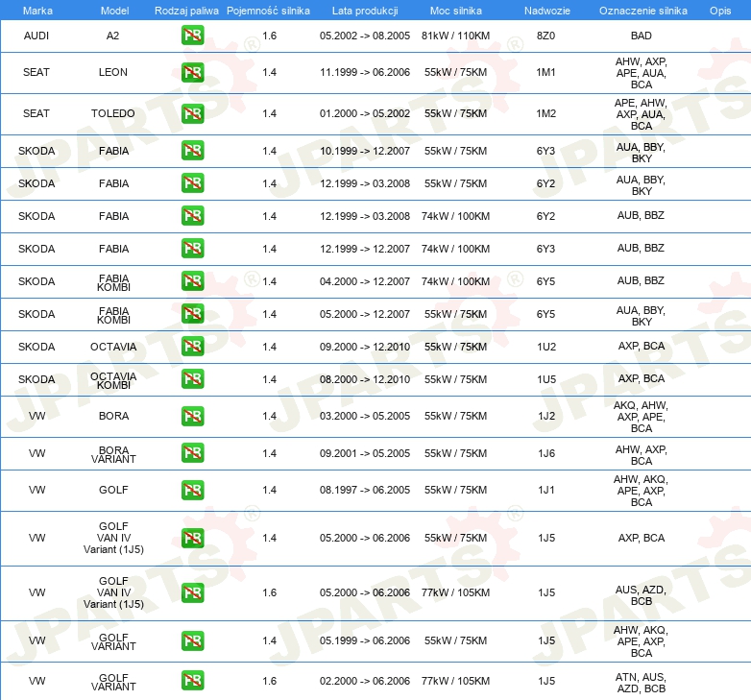This screenshot has height=700, width=751.
Task: Click engine codes AUS, AZD, BCB in GOLF VAN row
Action: click(641, 595)
